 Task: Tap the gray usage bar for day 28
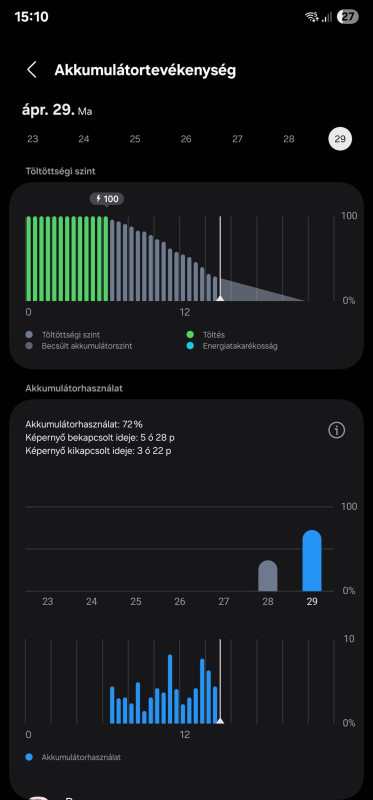point(268,576)
